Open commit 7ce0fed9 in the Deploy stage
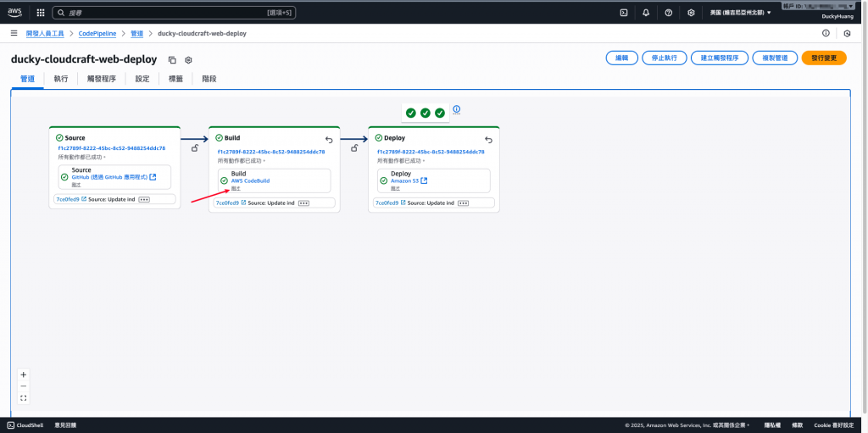The image size is (868, 433). 390,203
